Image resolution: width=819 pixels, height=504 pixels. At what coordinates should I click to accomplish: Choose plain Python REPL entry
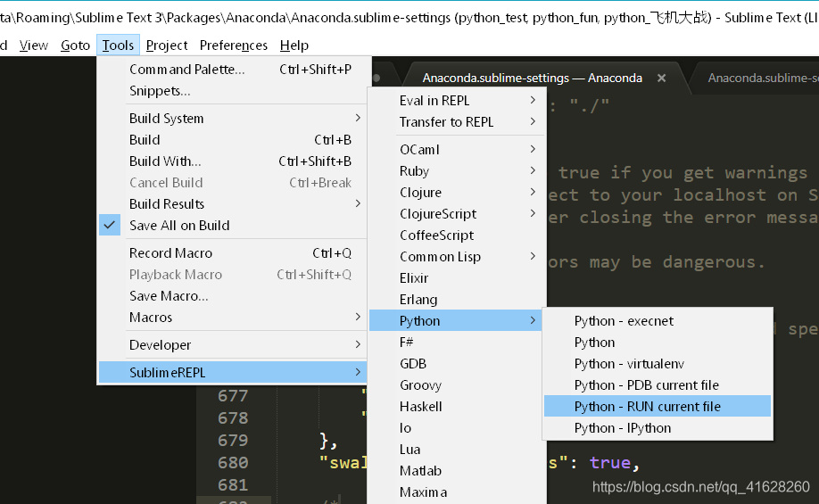pos(658,343)
